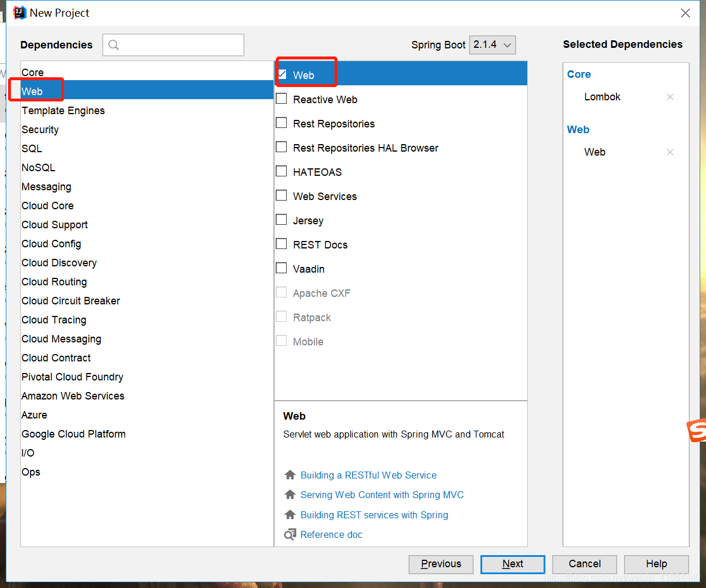This screenshot has width=706, height=588.
Task: Proceed with the Next button
Action: pyautogui.click(x=512, y=564)
